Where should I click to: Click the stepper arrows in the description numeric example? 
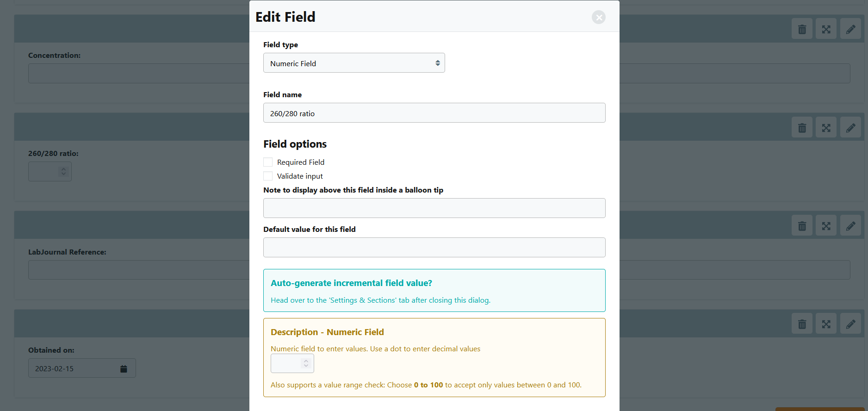[306, 363]
